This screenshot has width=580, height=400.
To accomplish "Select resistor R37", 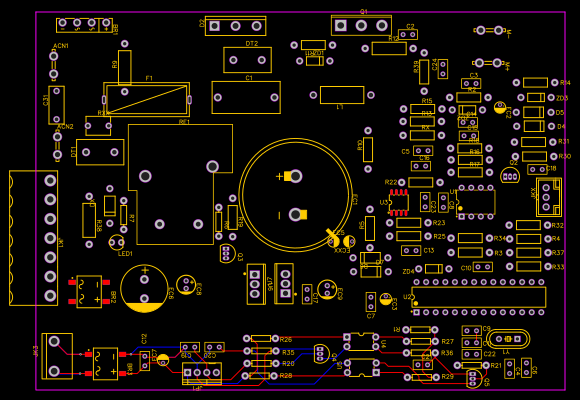I will (x=529, y=253).
